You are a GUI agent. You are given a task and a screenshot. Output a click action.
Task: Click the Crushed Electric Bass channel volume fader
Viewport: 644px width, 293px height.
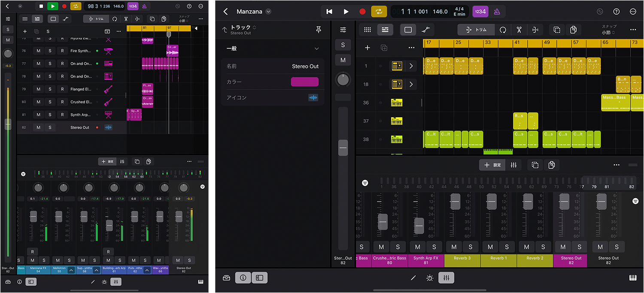click(383, 222)
